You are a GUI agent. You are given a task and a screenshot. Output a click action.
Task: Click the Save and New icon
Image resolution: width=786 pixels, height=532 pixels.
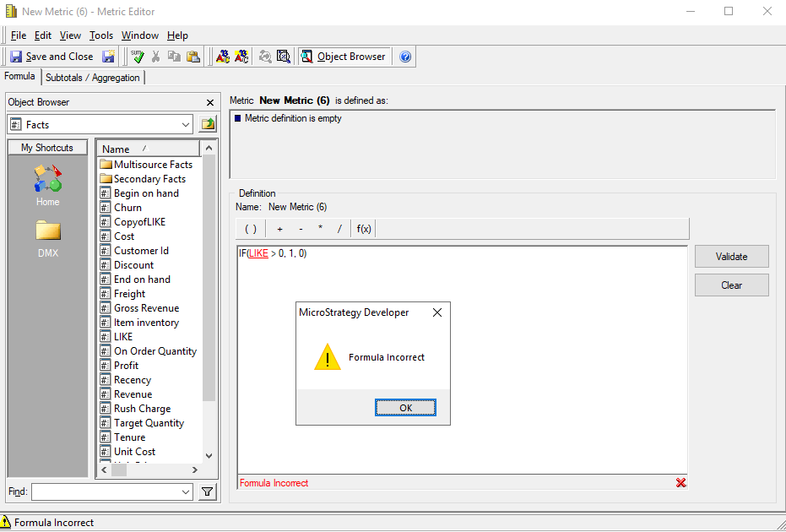click(109, 57)
